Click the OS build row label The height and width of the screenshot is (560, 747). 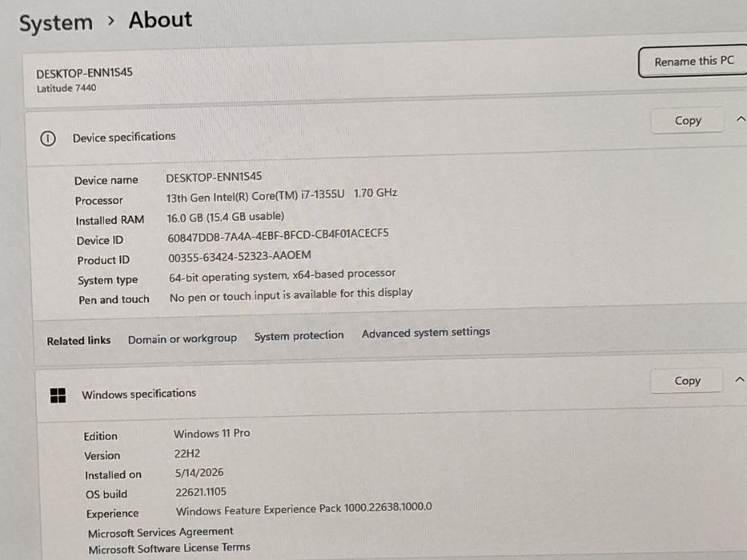[106, 494]
